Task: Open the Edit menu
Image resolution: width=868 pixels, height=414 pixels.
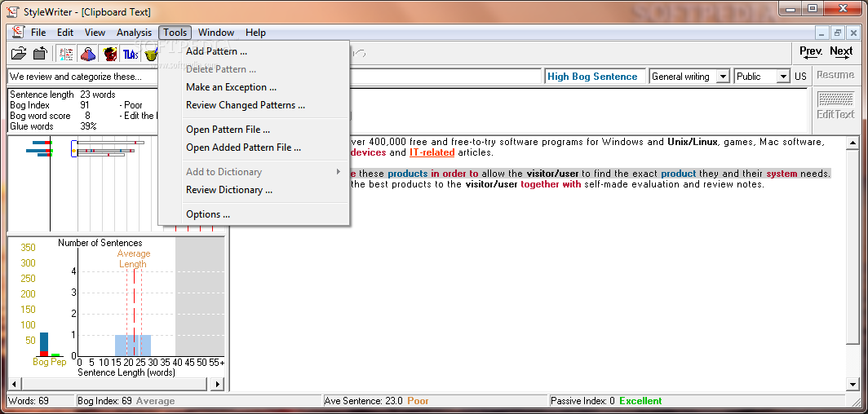Action: point(64,33)
